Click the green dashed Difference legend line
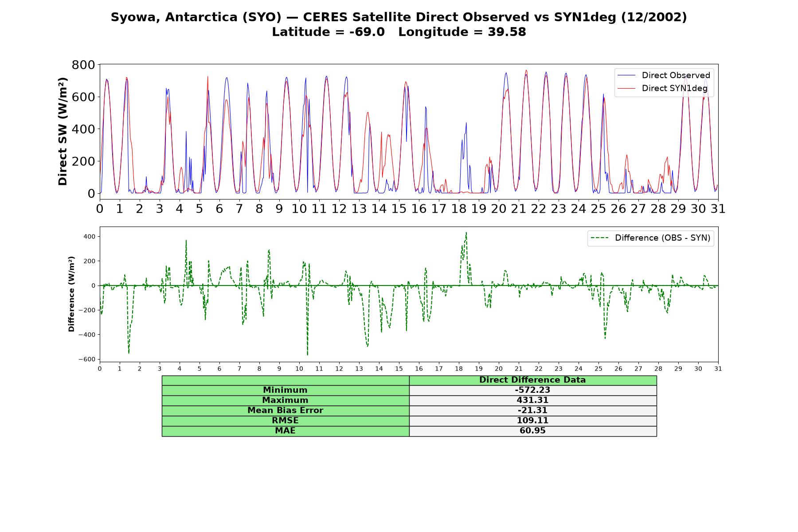This screenshot has height=532, width=798. 600,238
